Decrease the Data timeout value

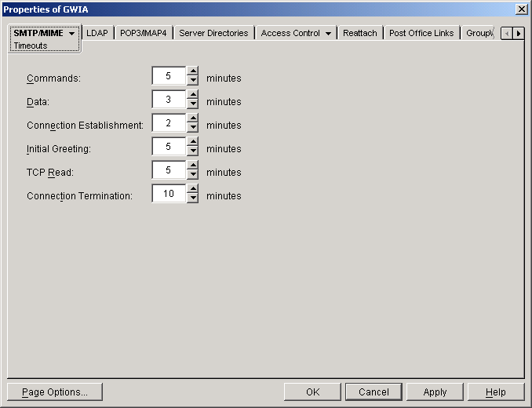tap(193, 104)
